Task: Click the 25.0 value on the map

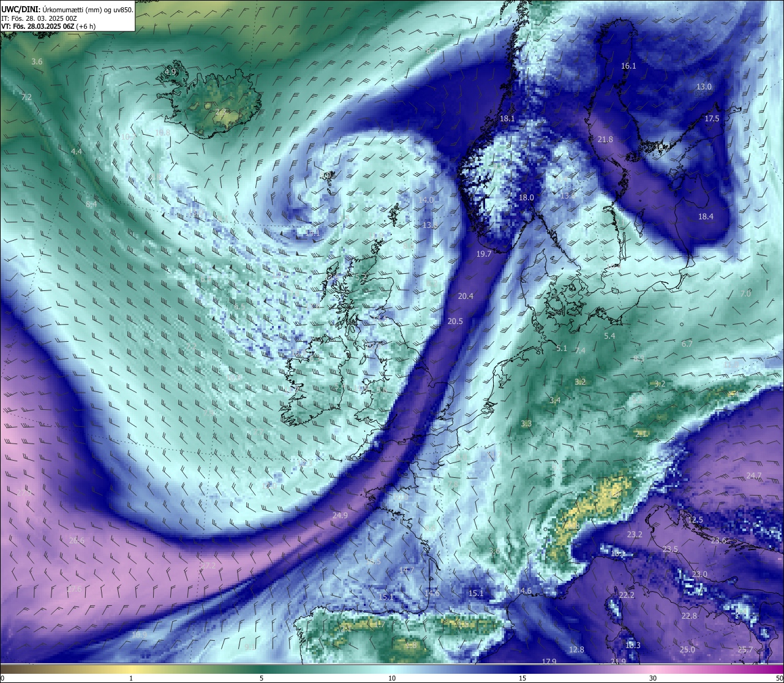Action: [687, 649]
